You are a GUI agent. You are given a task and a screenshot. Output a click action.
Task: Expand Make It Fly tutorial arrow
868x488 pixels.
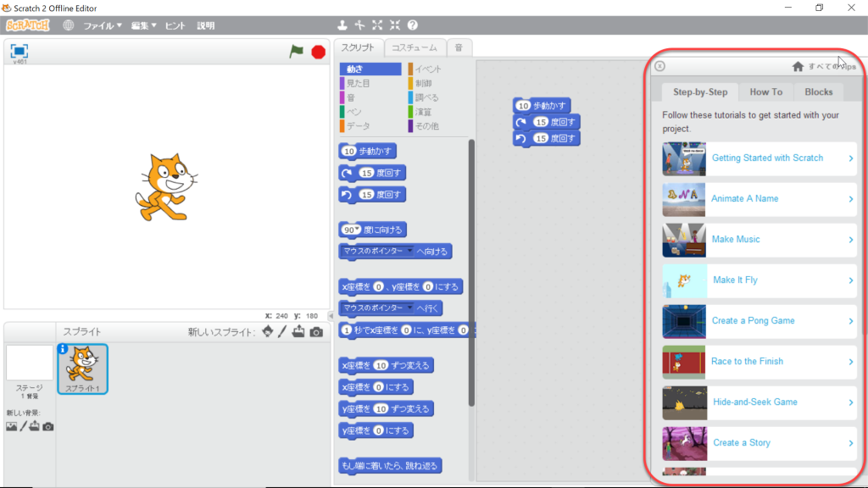click(851, 280)
